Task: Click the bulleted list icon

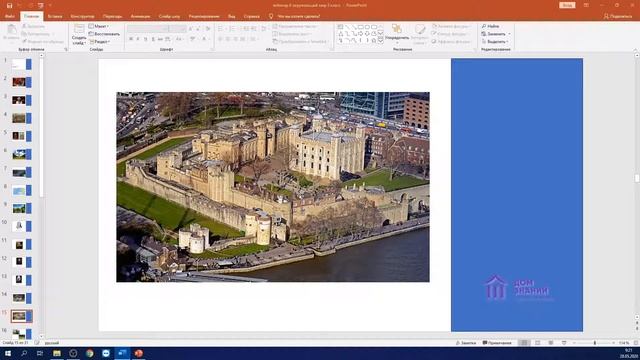Action: pyautogui.click(x=221, y=29)
